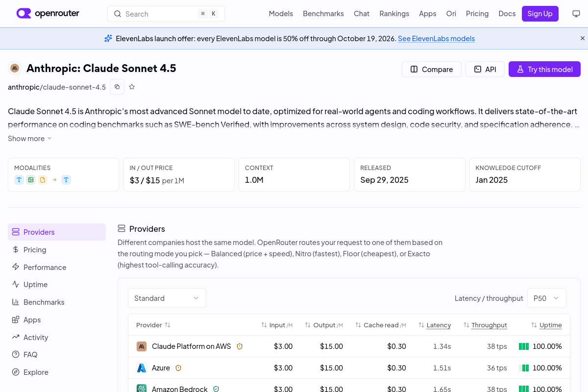Open the Standard routing mode dropdown
The image size is (588, 392).
point(167,298)
